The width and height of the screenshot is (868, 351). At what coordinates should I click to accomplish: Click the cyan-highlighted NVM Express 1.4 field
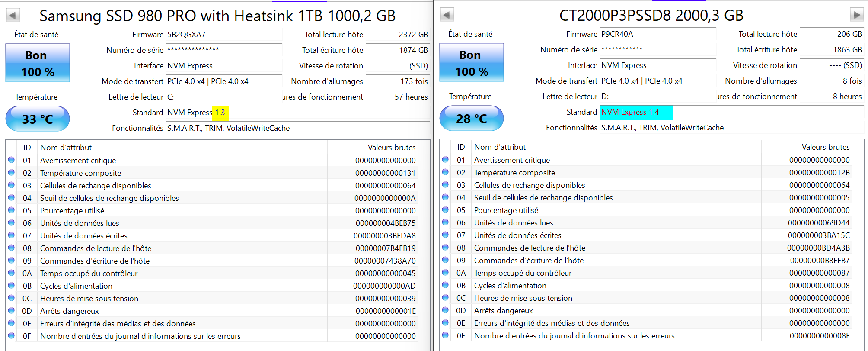[x=636, y=112]
